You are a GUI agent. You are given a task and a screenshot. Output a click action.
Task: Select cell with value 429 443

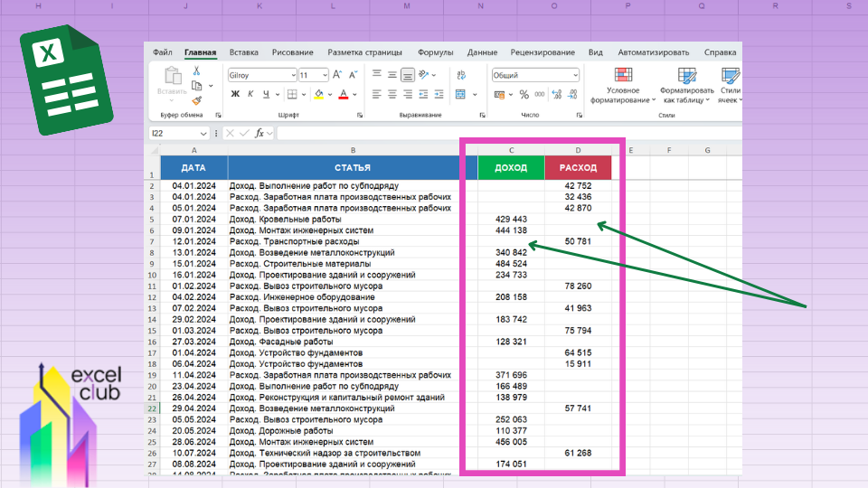click(511, 219)
